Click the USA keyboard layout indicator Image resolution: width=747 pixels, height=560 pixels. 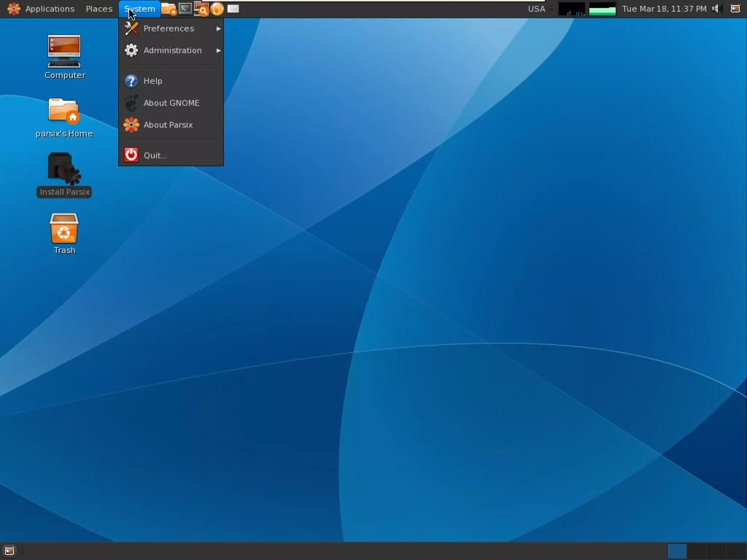536,9
